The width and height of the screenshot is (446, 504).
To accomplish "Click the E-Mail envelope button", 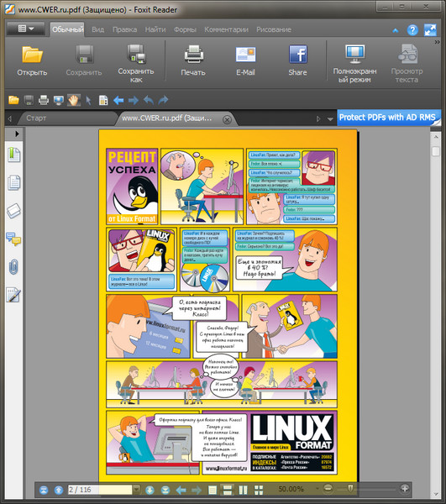I will [245, 61].
